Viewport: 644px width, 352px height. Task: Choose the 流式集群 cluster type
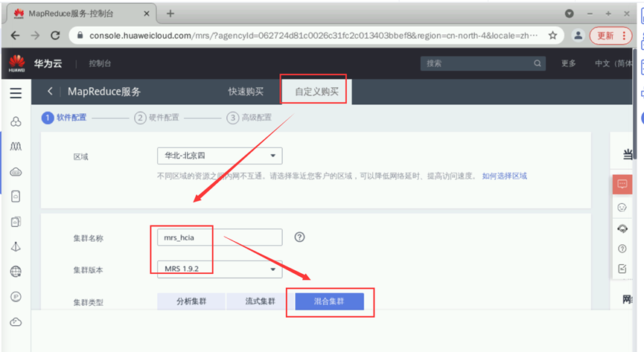260,301
